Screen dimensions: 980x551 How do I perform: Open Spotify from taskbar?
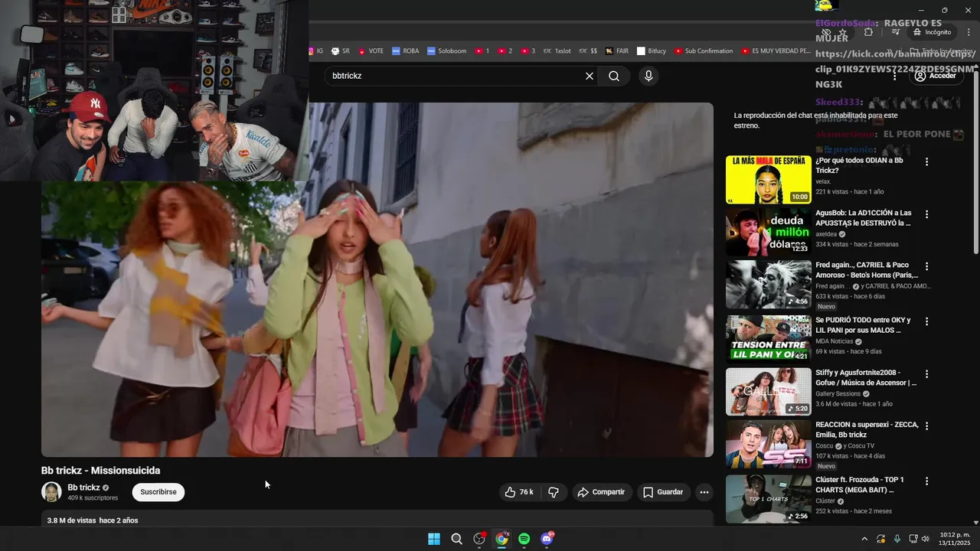(x=524, y=539)
